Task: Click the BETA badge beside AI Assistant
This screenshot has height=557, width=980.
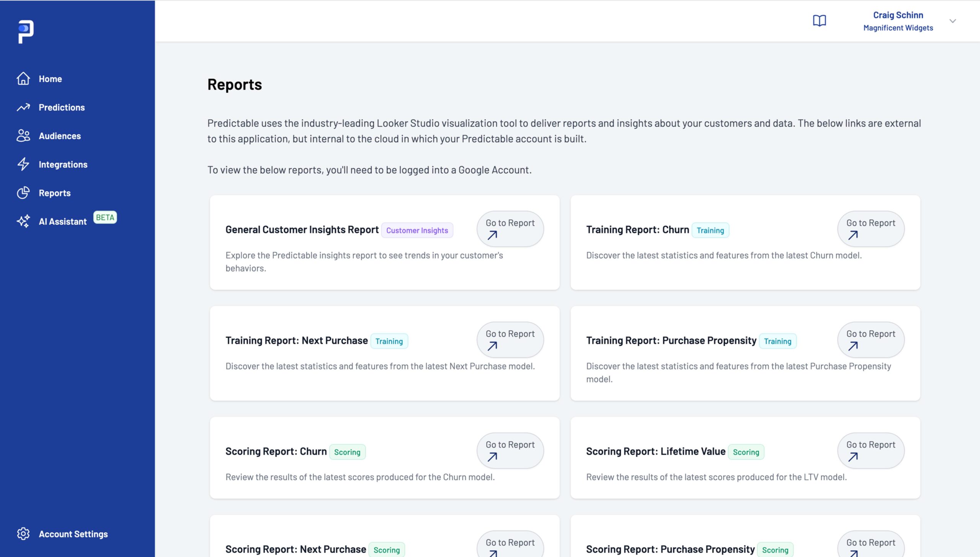Action: [x=105, y=217]
